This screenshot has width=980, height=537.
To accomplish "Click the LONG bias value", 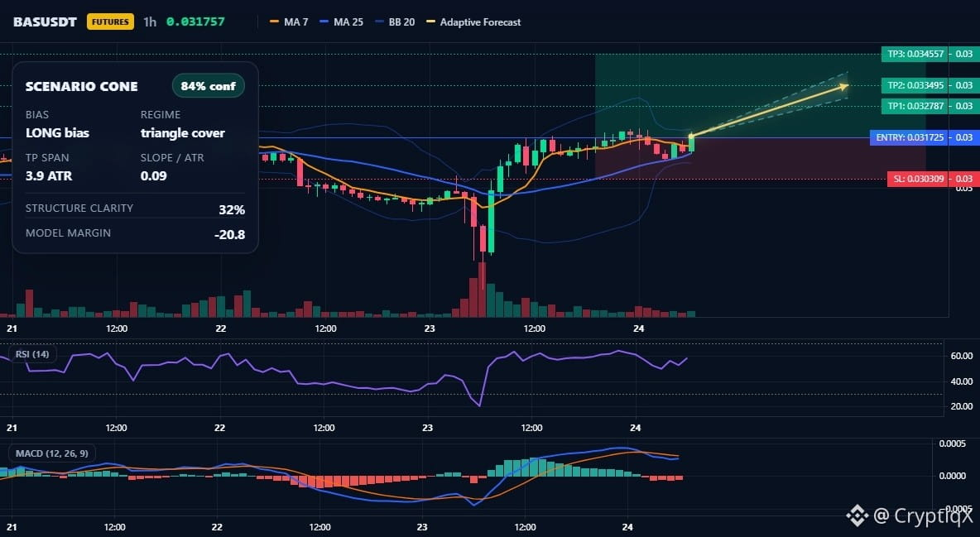I will pyautogui.click(x=57, y=132).
